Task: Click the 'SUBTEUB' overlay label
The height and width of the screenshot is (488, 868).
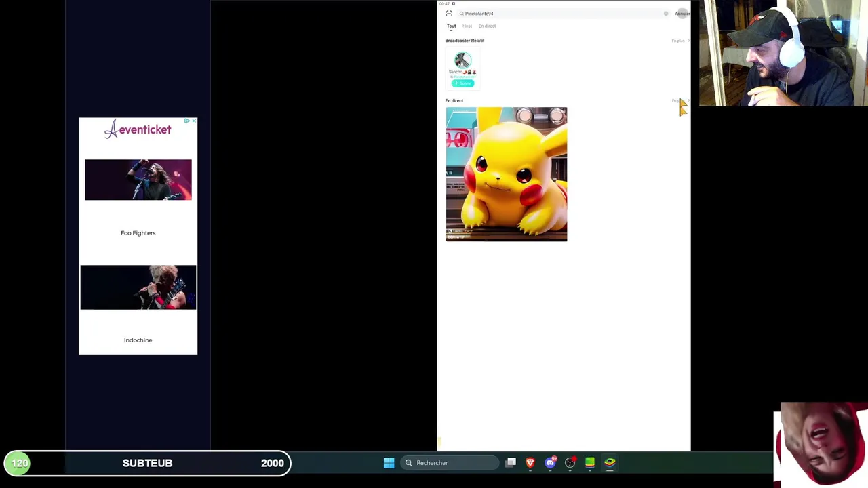Action: coord(147,463)
